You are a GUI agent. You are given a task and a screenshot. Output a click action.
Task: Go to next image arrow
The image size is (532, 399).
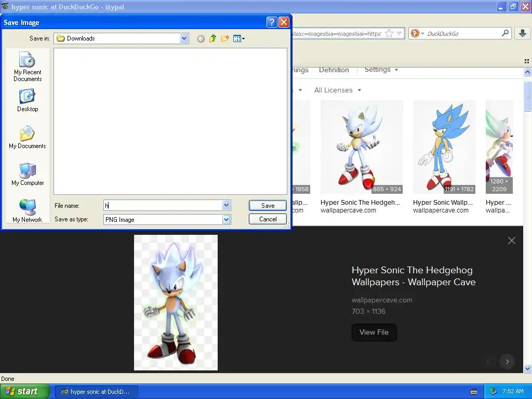coord(507,362)
